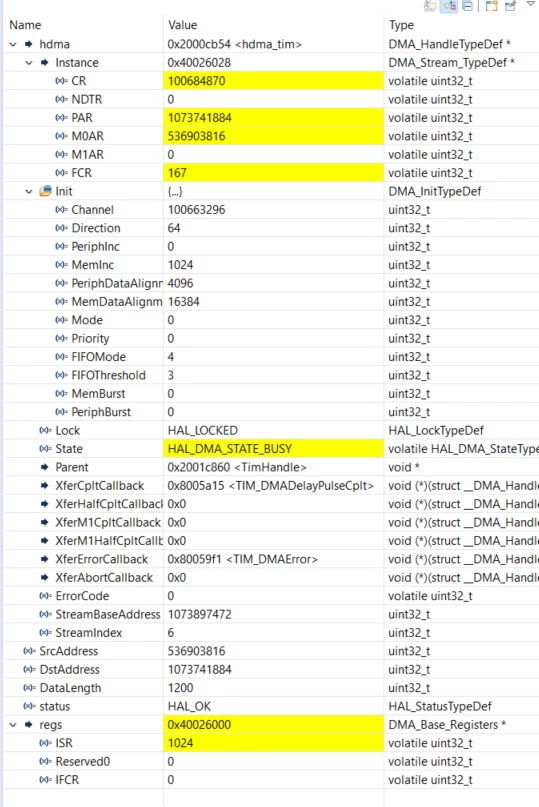539x807 pixels.
Task: Select the Channel field row
Action: coord(271,210)
